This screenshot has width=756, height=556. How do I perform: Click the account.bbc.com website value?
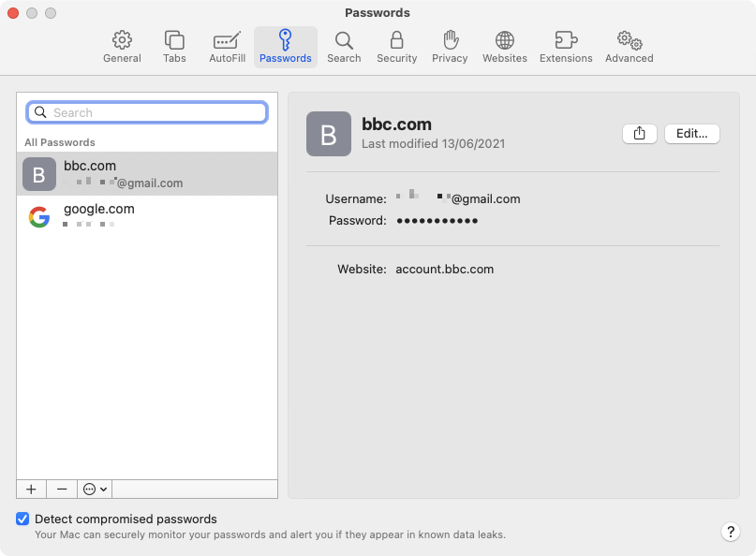(445, 269)
